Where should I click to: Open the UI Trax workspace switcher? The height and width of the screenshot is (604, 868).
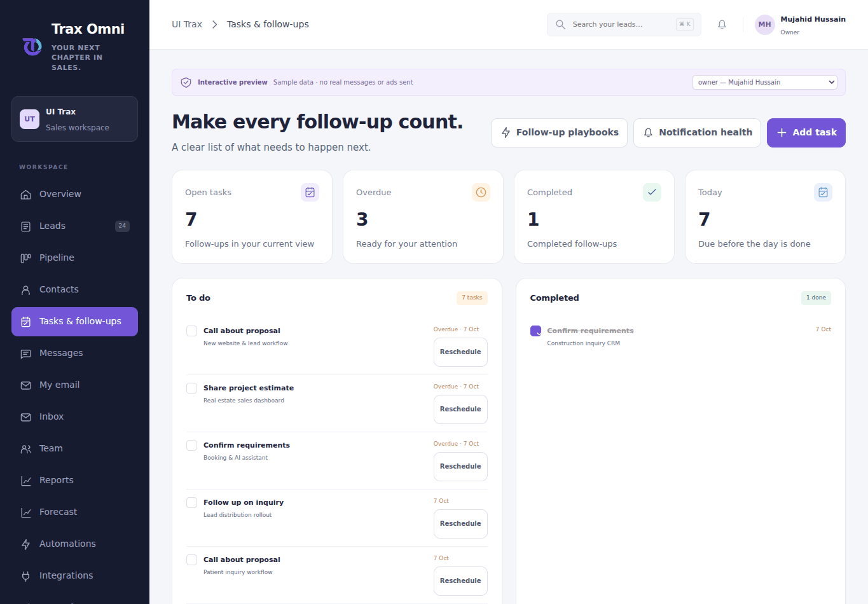click(74, 119)
